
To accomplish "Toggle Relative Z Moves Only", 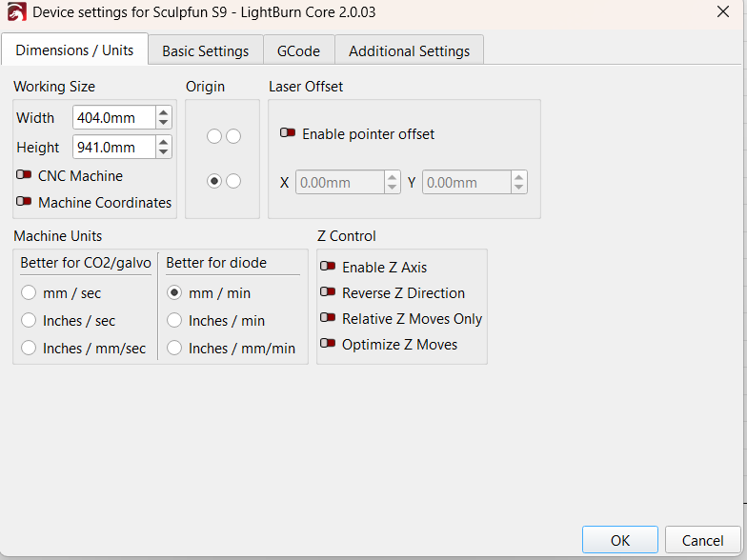I will (x=328, y=319).
